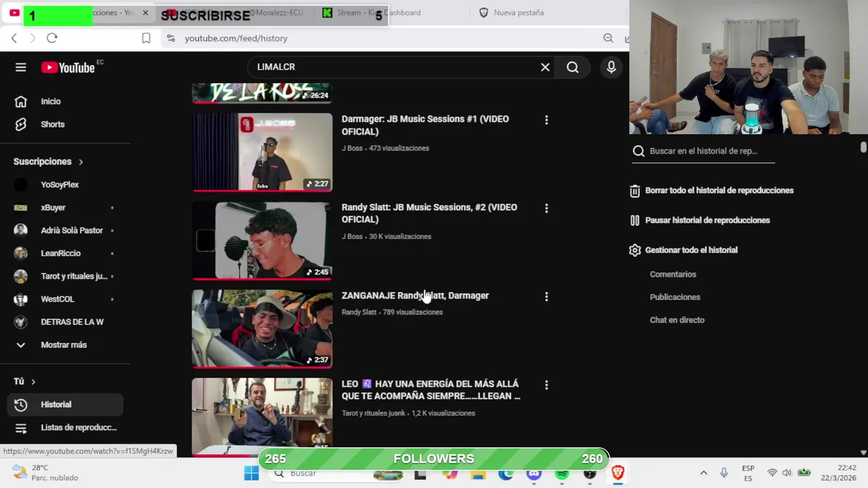
Task: Open options menu for Randy Slatt #2 video
Action: [x=547, y=208]
